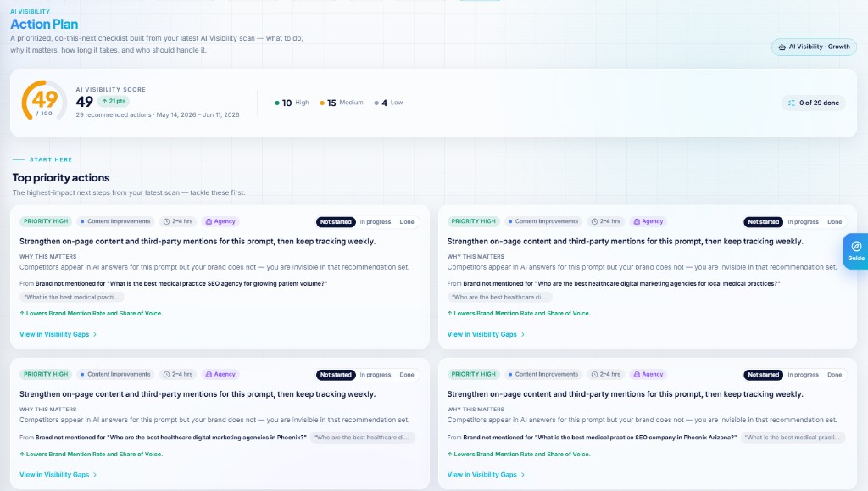Click the 0 of 29 done checklist indicator
This screenshot has width=868, height=491.
pyautogui.click(x=813, y=103)
